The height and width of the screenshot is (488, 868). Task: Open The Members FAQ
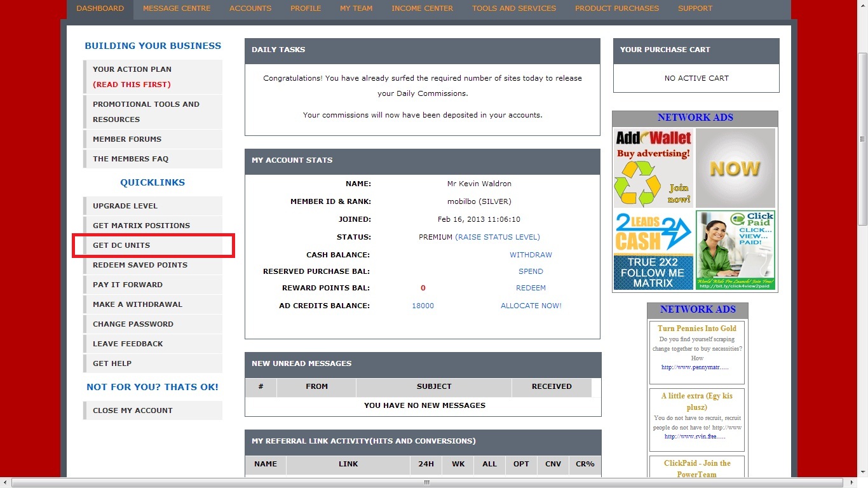tap(153, 158)
